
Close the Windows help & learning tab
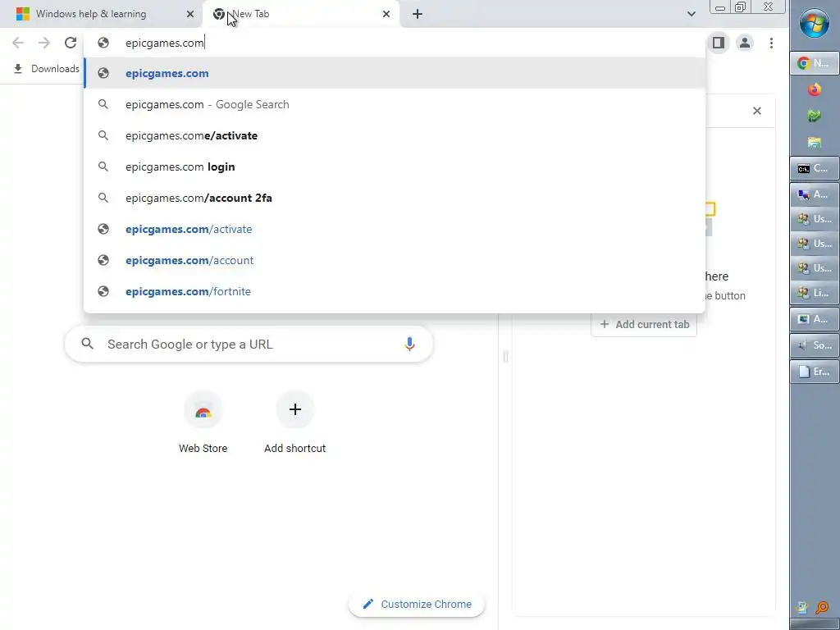pos(190,14)
